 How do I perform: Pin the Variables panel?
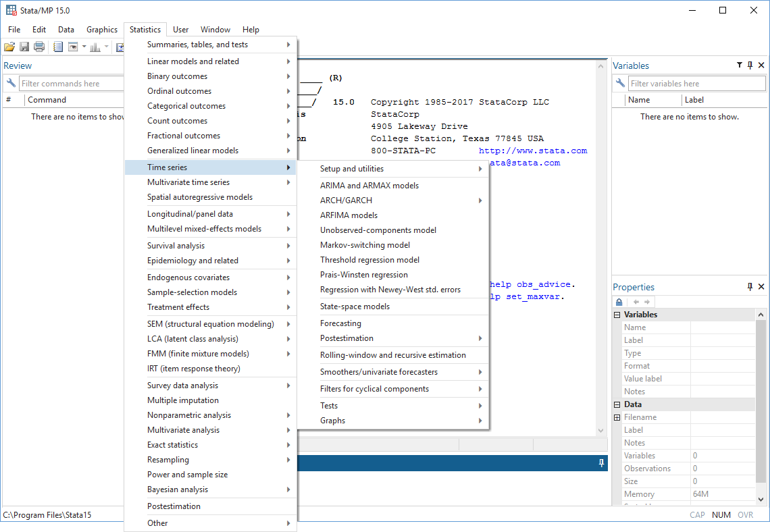(x=750, y=65)
